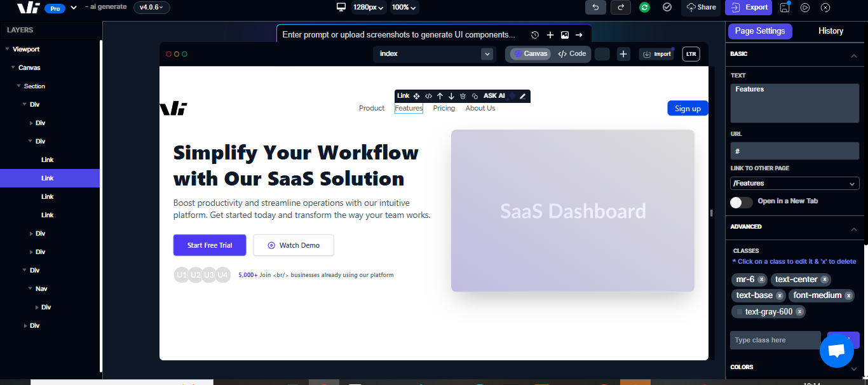Remove the text-center class

coord(824,280)
